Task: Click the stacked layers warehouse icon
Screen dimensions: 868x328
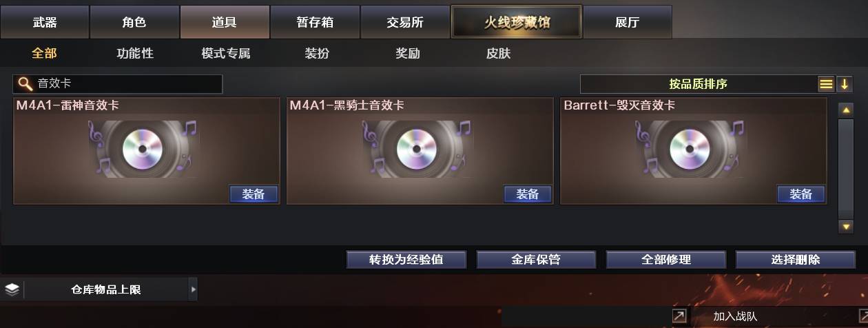Action: 12,289
